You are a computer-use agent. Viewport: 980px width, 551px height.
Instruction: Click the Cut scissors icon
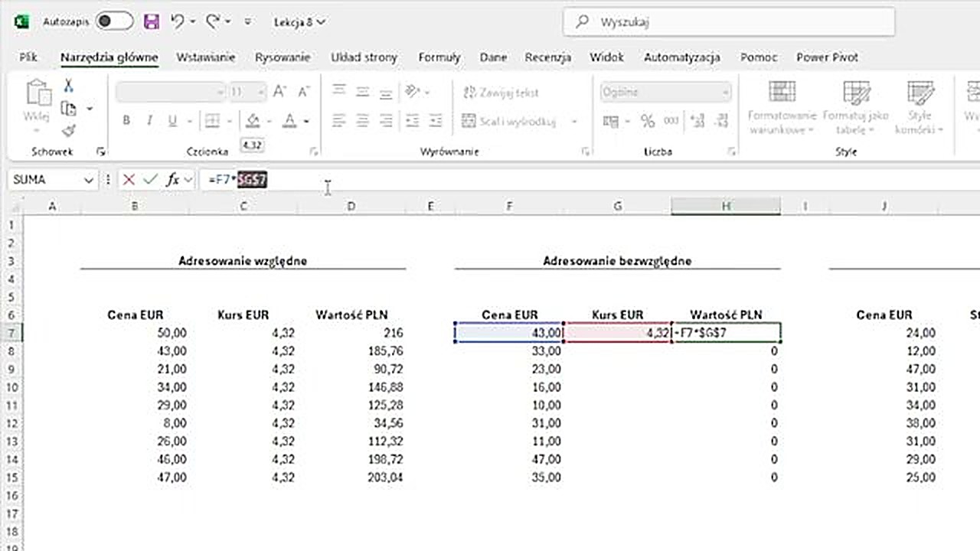[x=68, y=86]
